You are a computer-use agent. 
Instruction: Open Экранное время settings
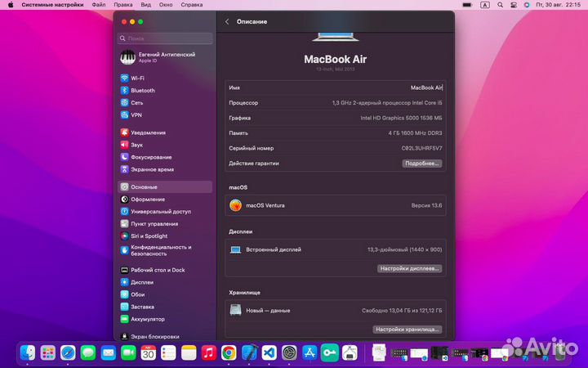coord(147,169)
